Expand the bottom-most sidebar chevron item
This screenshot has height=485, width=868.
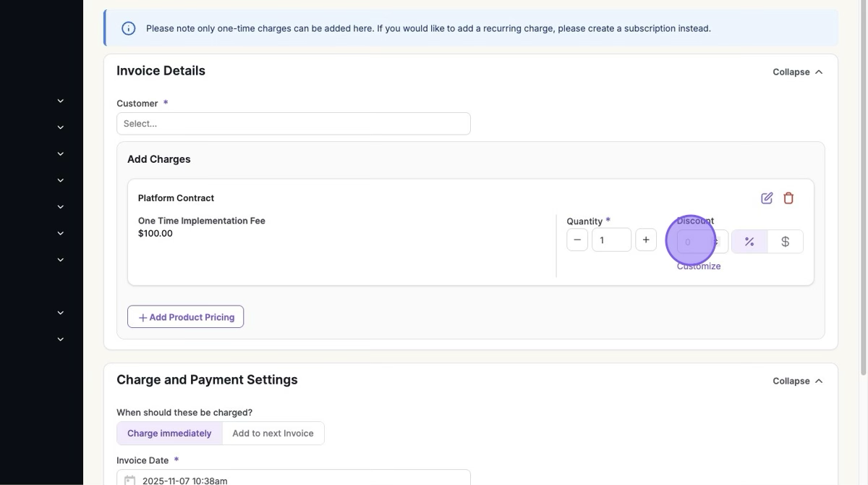(x=61, y=339)
